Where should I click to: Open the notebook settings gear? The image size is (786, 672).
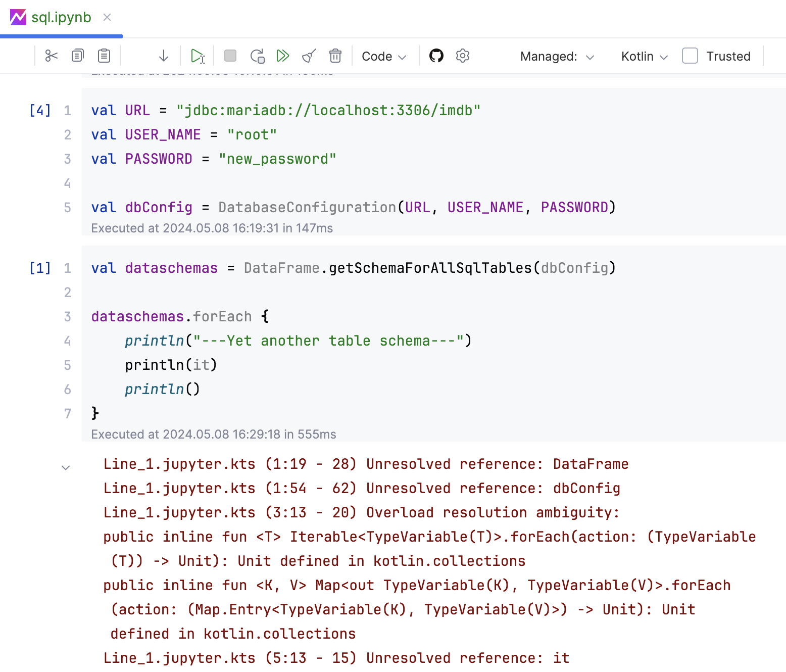462,56
